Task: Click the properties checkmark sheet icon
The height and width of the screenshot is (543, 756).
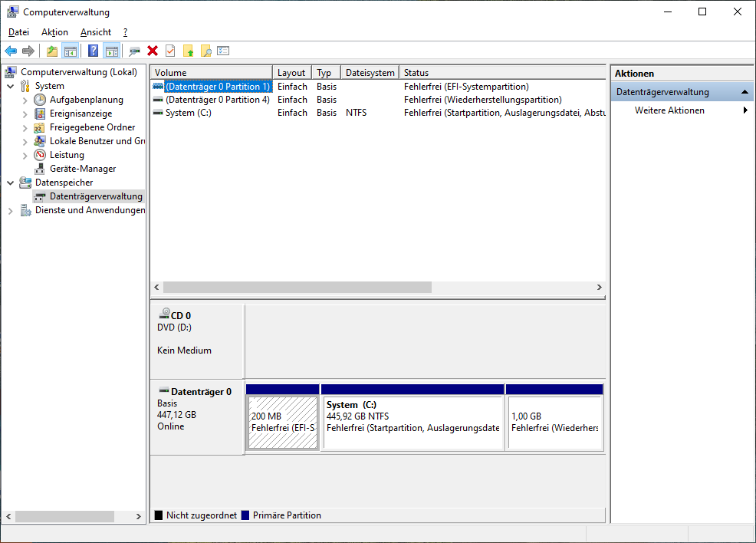Action: 170,51
